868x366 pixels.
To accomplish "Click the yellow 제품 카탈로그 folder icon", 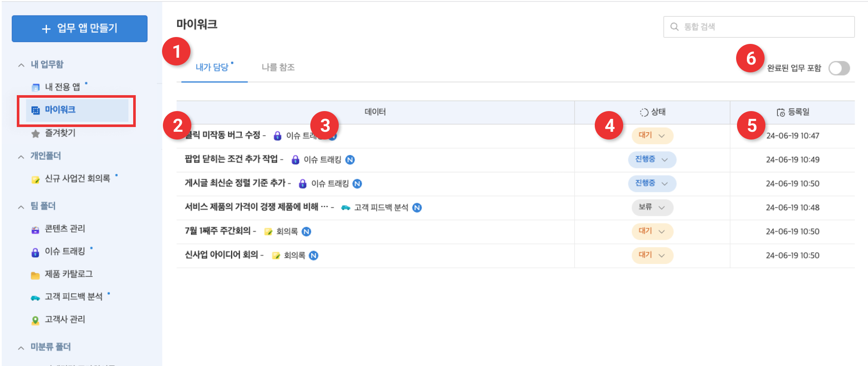I will click(35, 275).
